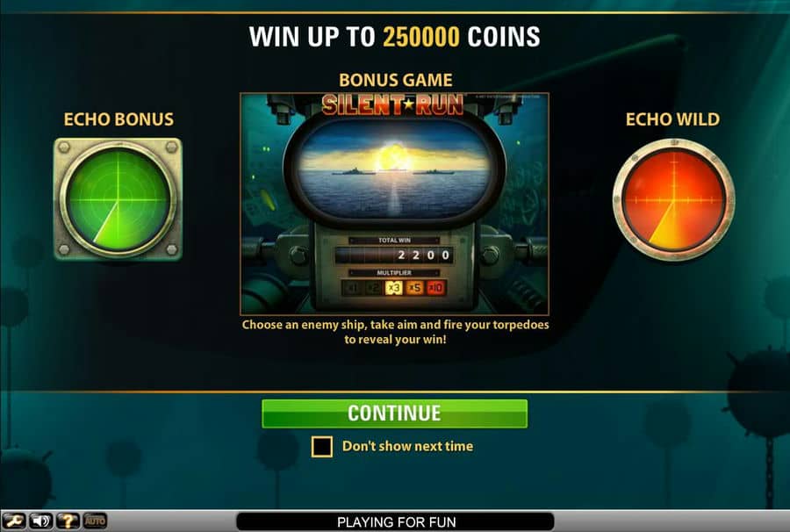Click the AUTO play icon
Image resolution: width=790 pixels, height=532 pixels.
coord(95,521)
